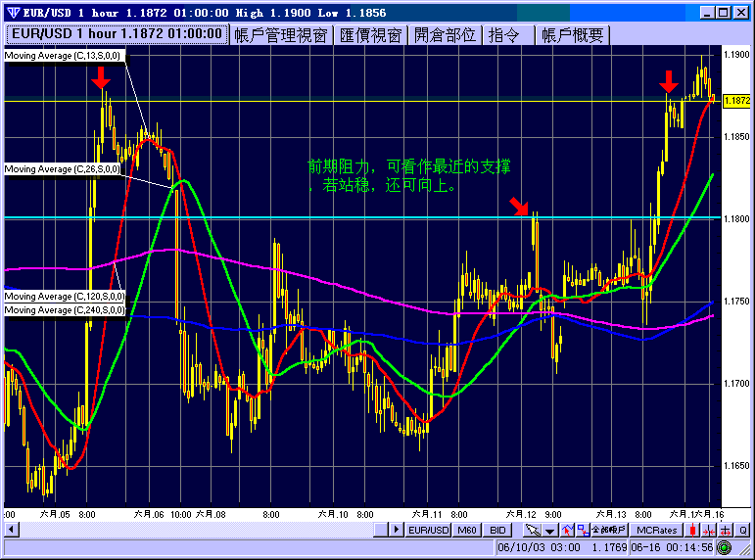Click the red expand scale icon
755x560 pixels.
tap(726, 531)
